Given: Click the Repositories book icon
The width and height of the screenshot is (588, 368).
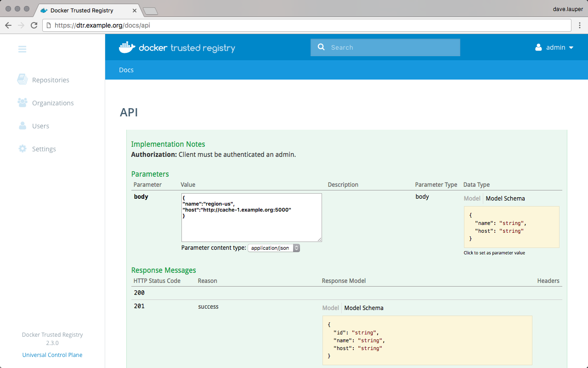Looking at the screenshot, I should tap(22, 80).
